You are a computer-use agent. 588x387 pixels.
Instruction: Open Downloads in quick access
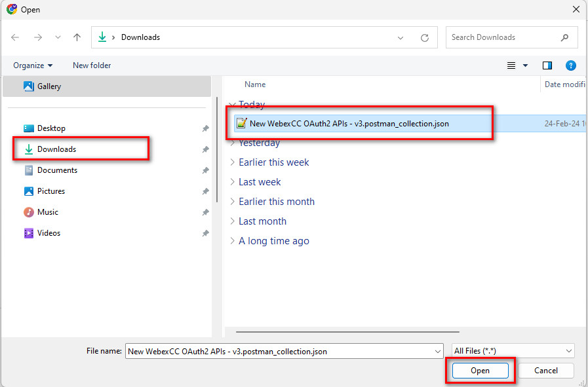[50, 149]
